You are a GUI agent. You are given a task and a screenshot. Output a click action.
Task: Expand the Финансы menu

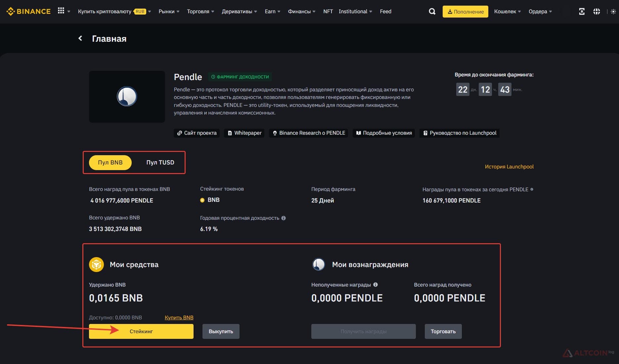click(x=301, y=12)
